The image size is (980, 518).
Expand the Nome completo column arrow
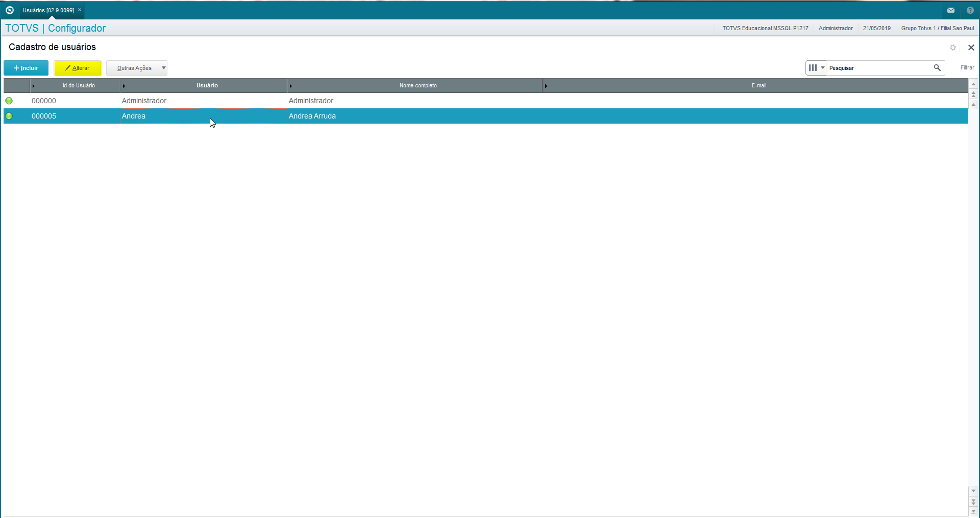[291, 86]
